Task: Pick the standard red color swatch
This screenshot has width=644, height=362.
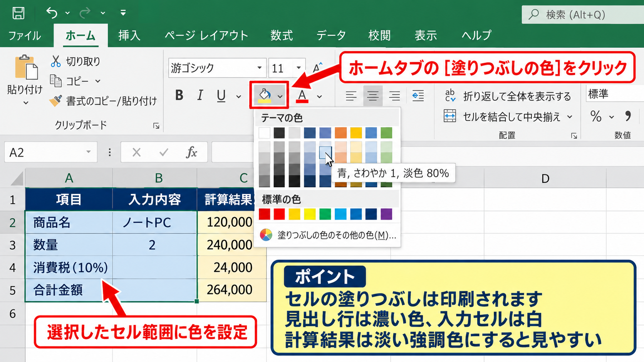Action: tap(279, 214)
